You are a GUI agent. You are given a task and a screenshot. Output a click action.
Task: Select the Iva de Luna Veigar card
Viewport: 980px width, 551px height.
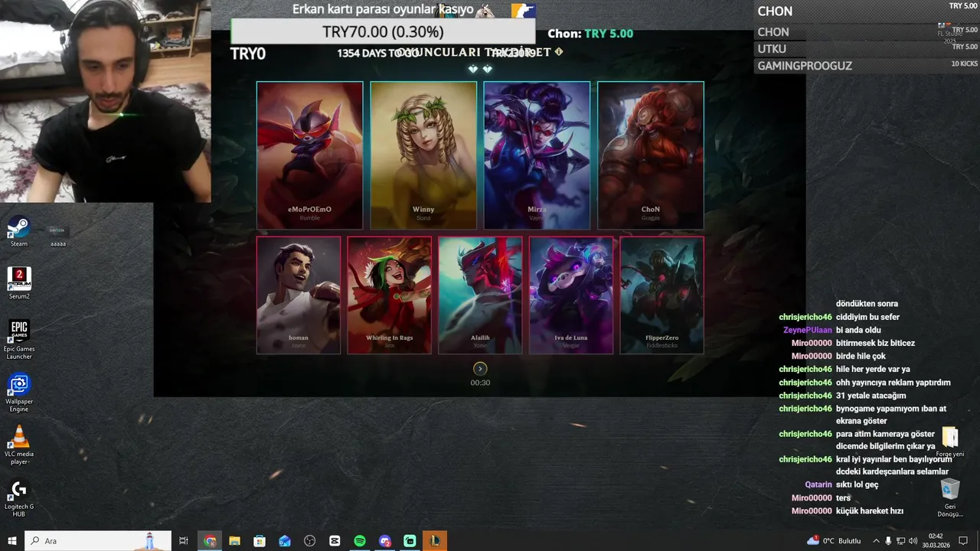pyautogui.click(x=571, y=295)
